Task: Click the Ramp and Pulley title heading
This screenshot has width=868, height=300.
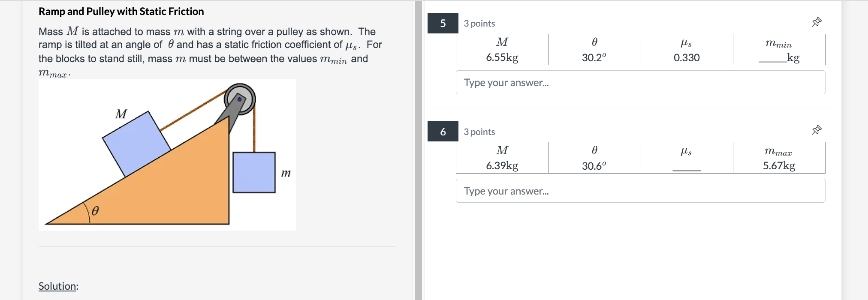Action: click(x=121, y=12)
